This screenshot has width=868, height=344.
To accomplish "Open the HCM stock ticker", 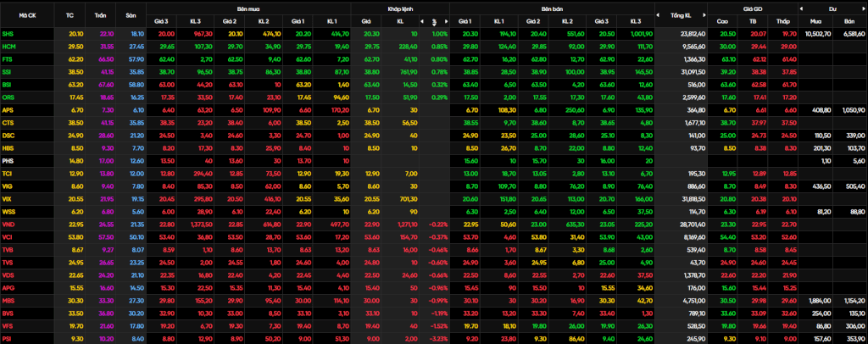I will (x=8, y=47).
